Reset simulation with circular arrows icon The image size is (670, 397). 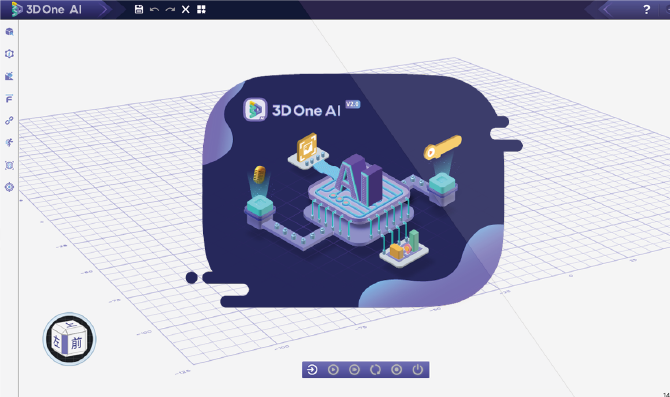point(375,370)
